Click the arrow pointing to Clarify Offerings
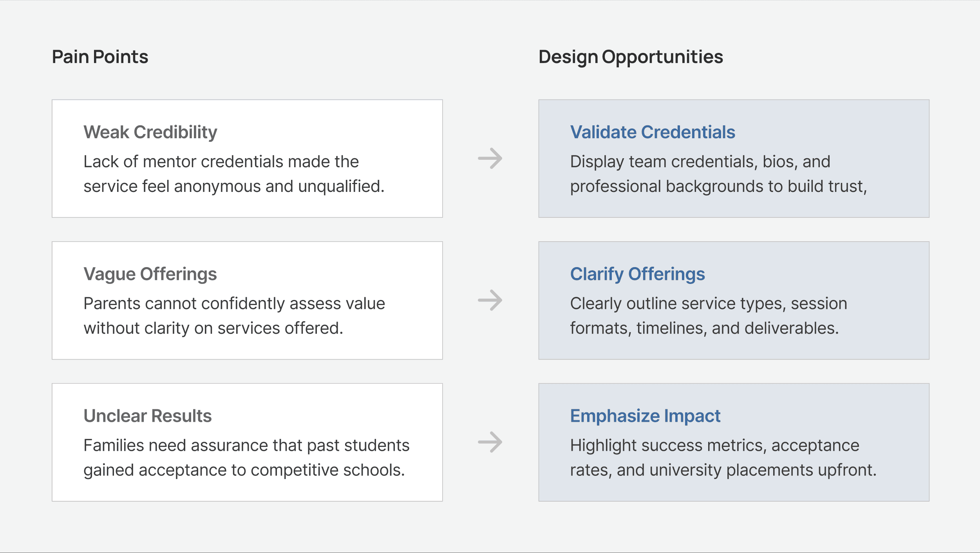 490,300
